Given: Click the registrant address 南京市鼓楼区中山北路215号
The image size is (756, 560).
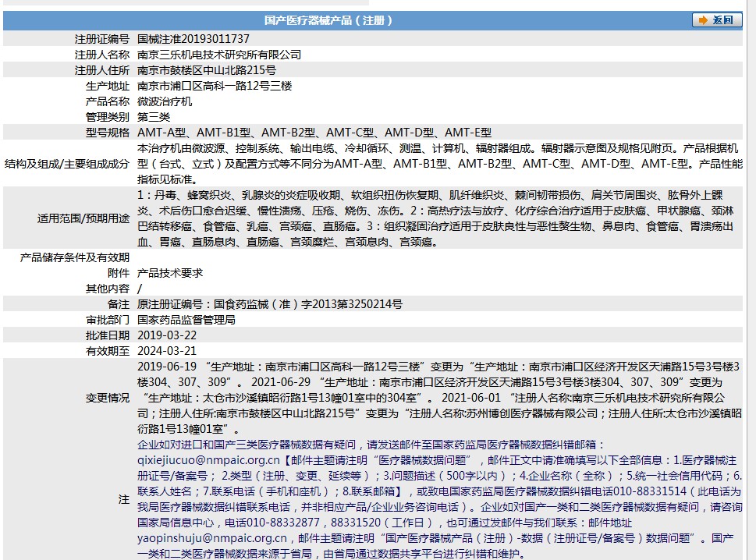Looking at the screenshot, I should pos(206,70).
